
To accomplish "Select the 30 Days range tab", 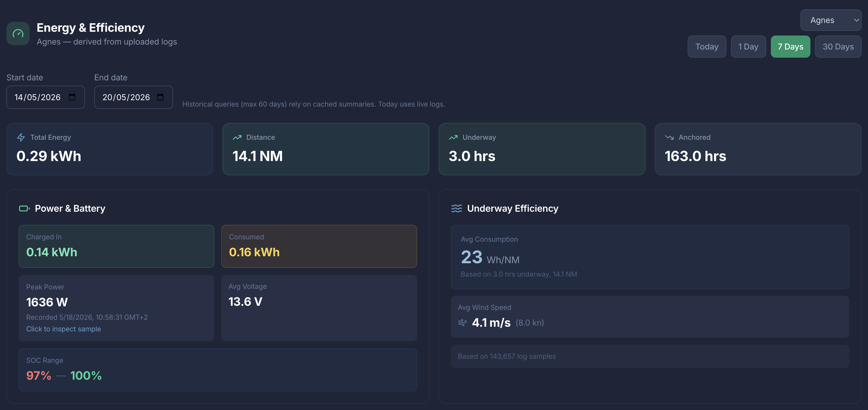I will [x=838, y=47].
